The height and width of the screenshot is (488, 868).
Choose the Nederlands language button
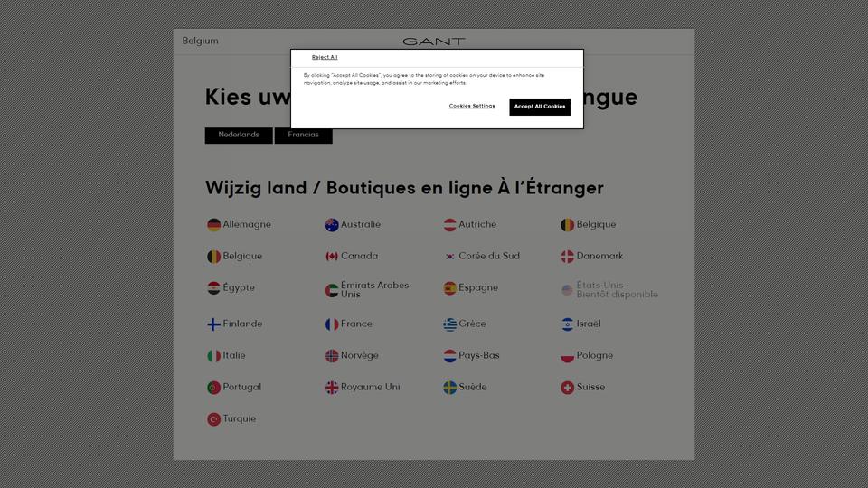239,135
